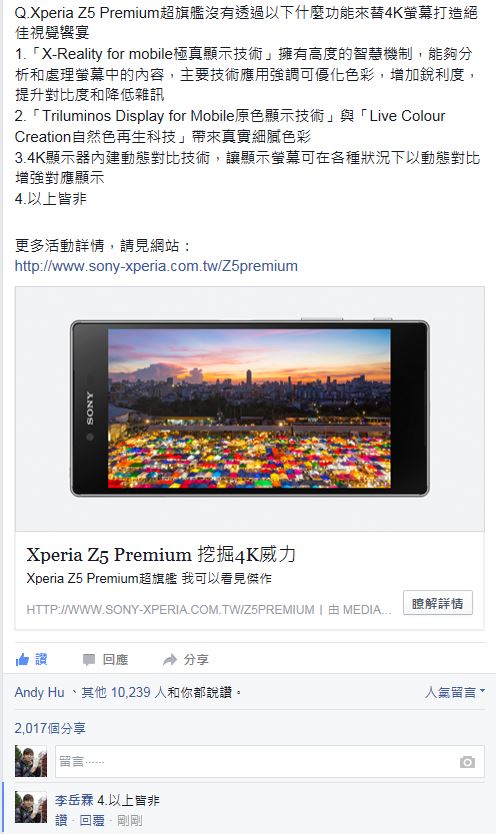
Task: Click the Xperia Z5 Premium phone image
Action: coord(249,408)
